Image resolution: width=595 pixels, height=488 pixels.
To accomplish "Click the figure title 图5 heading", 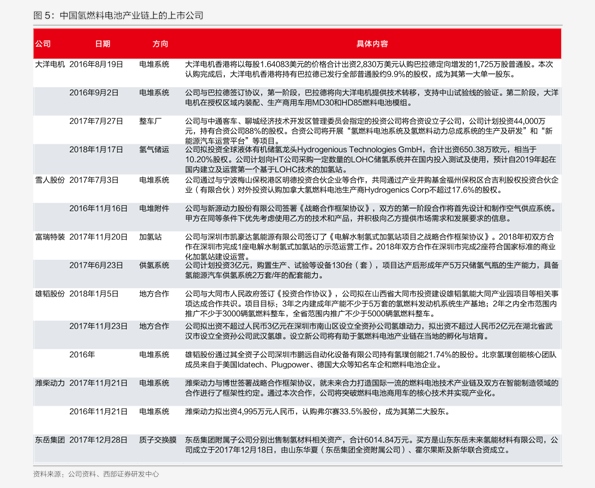I will tap(118, 16).
